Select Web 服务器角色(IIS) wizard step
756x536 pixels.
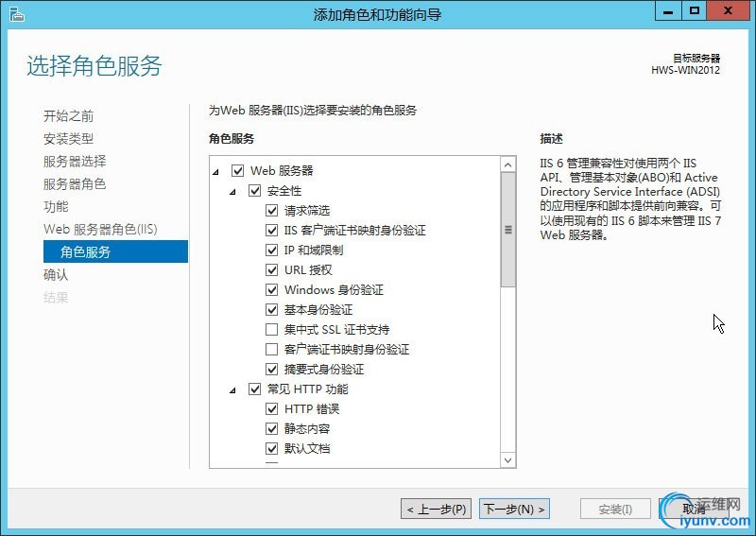coord(100,229)
